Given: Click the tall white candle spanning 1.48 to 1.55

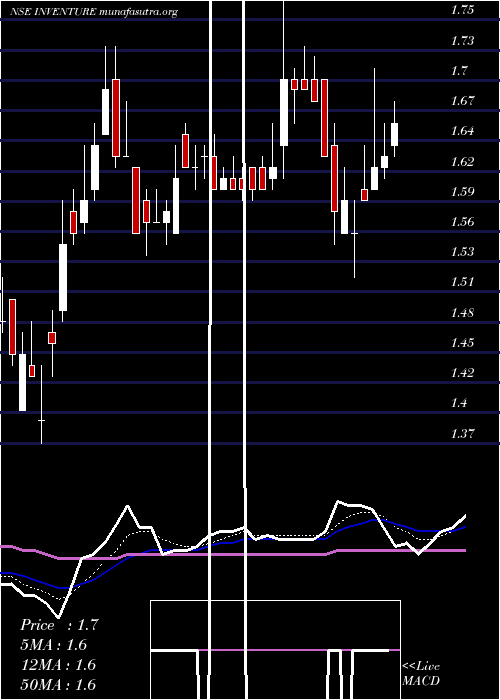Looking at the screenshot, I should click(63, 277).
